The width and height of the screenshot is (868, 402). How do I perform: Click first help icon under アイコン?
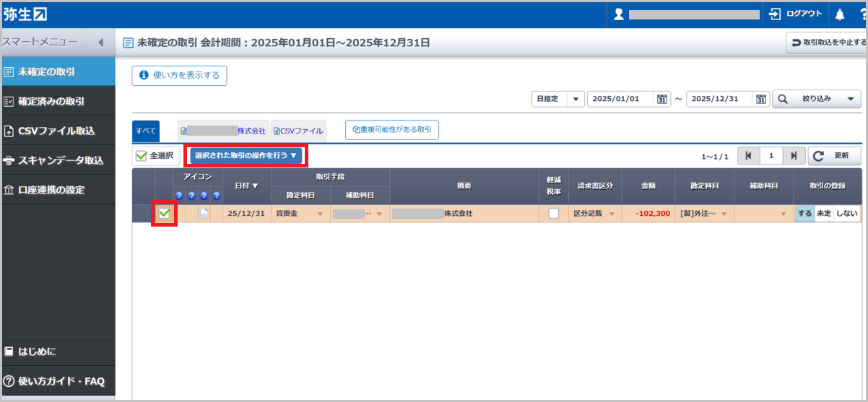coord(179,196)
